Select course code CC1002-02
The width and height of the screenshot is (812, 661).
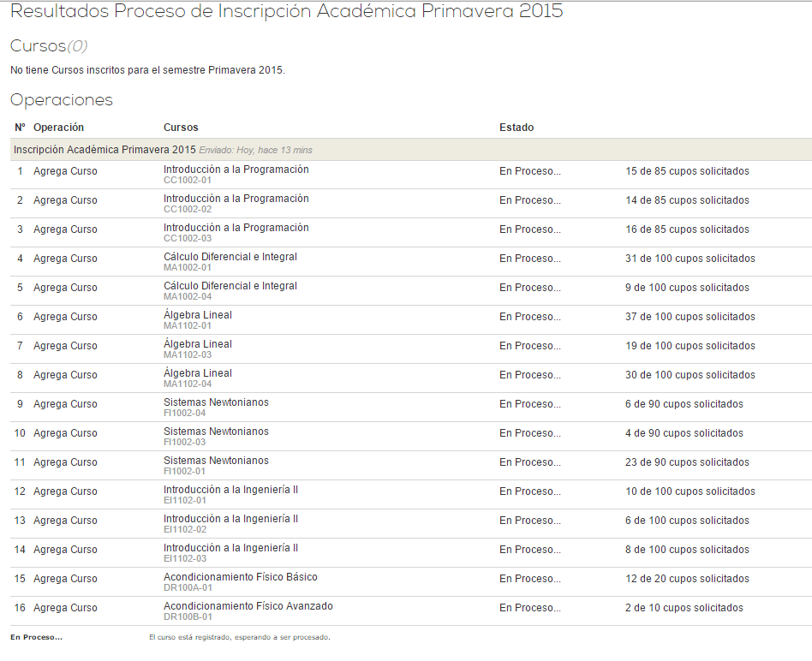point(187,210)
